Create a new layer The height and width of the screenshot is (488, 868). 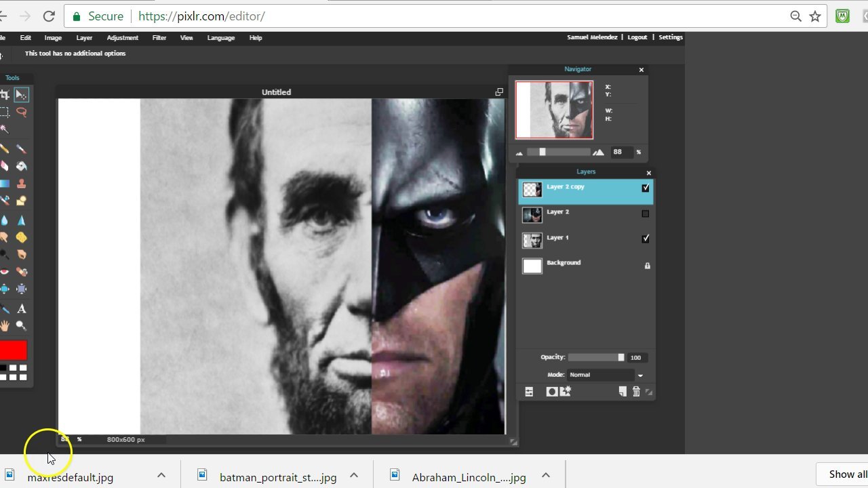623,392
